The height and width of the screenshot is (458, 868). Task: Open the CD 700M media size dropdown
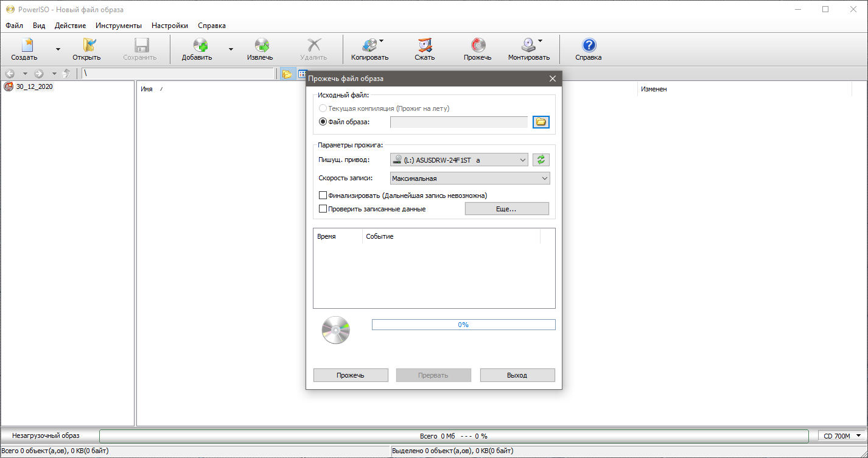click(x=858, y=435)
